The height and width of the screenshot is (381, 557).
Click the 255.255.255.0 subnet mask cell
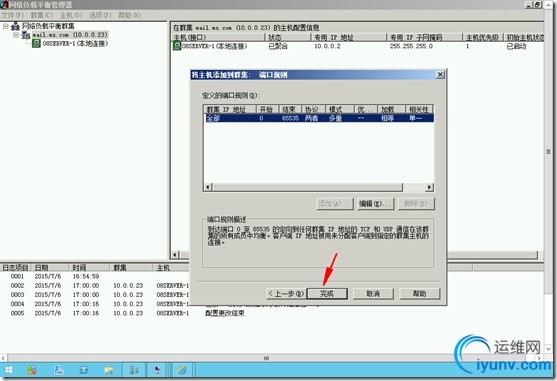[x=411, y=46]
